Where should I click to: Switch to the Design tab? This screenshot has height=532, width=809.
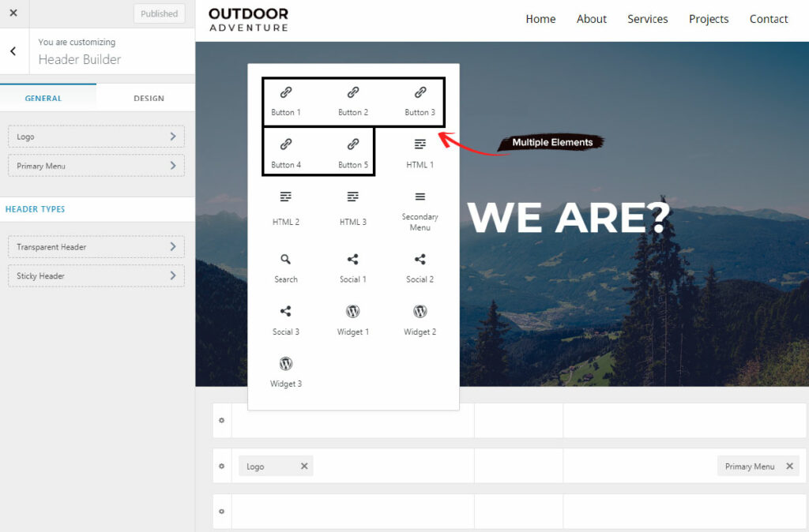coord(149,99)
